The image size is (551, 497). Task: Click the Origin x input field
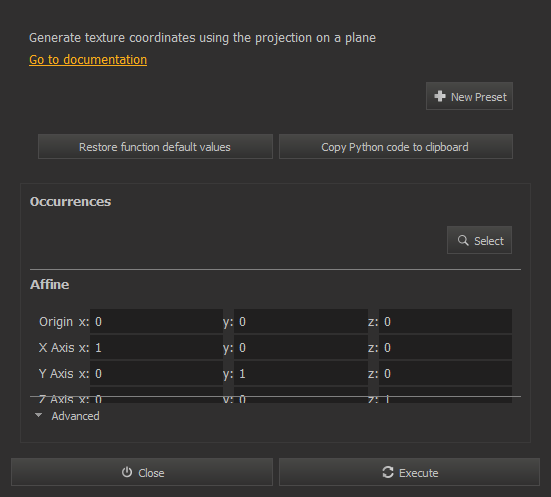click(156, 321)
